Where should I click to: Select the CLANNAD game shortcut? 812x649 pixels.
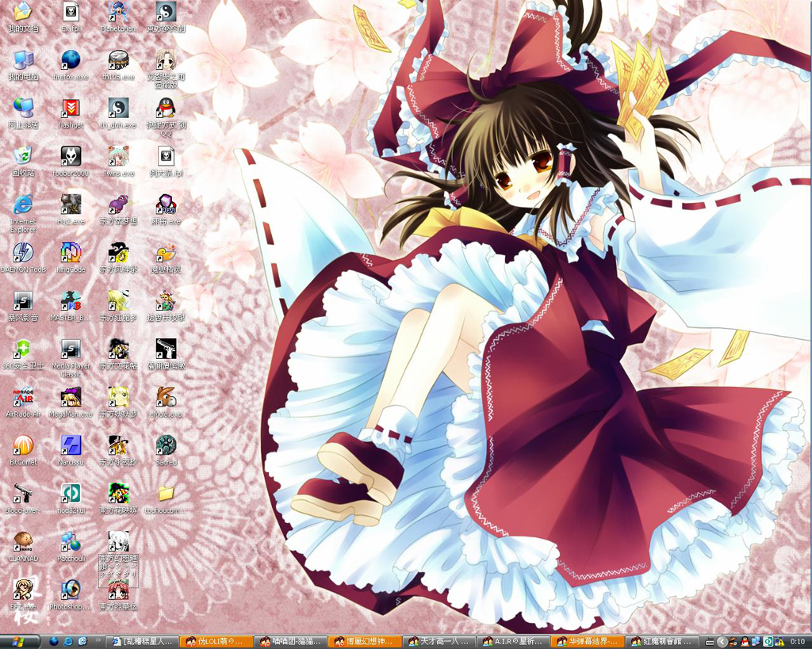23,547
